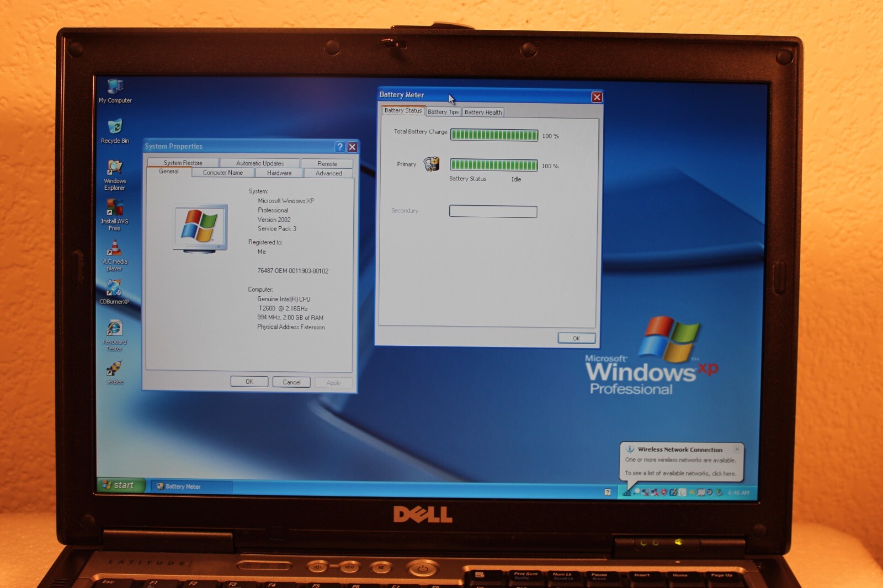Click the 'Service Pack 3' text
Image resolution: width=883 pixels, height=588 pixels.
277,228
